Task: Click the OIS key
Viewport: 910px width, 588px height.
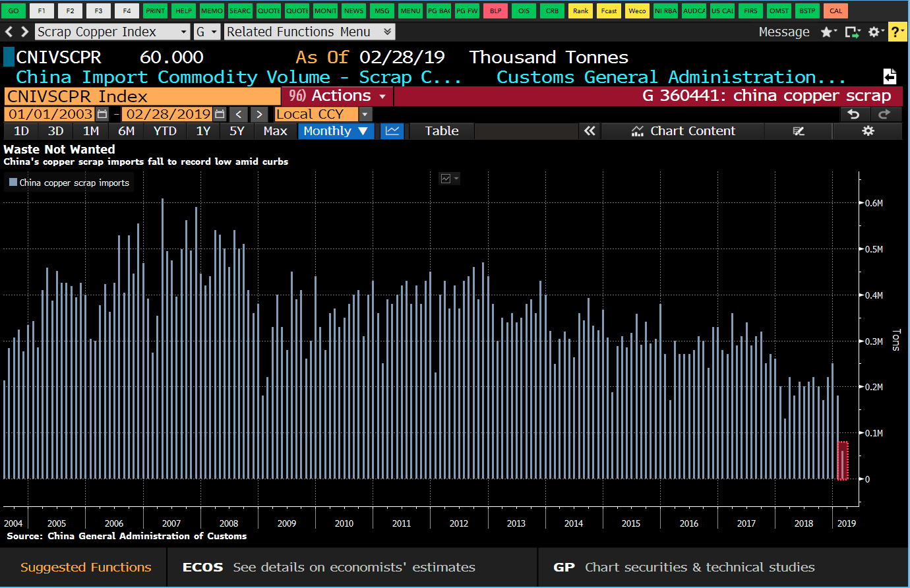Action: click(524, 11)
